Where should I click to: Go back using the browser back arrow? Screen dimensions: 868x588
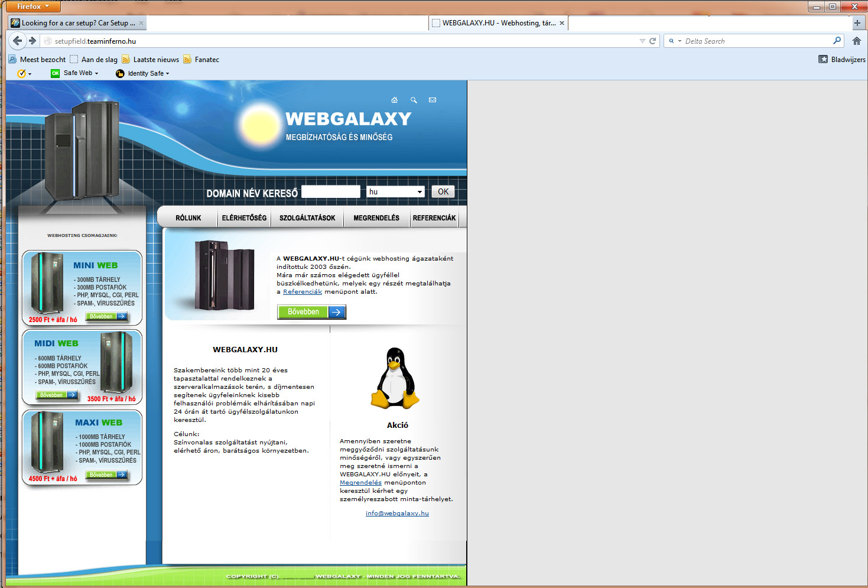(17, 41)
